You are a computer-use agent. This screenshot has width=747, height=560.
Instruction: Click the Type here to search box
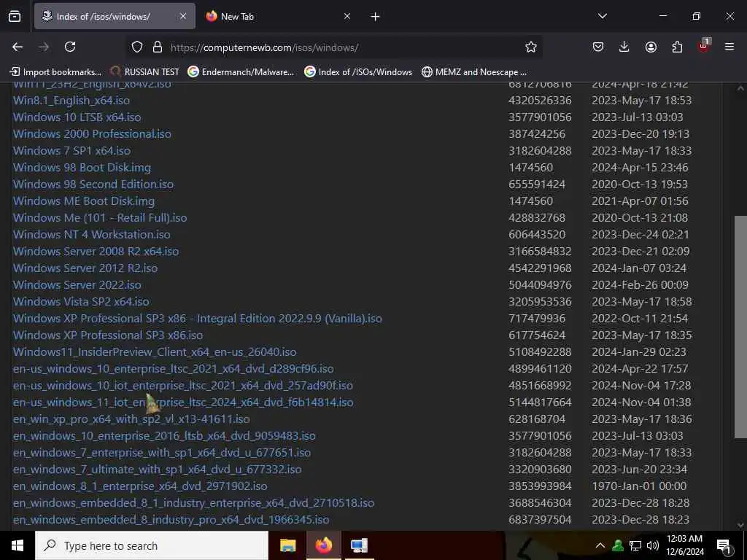(152, 545)
